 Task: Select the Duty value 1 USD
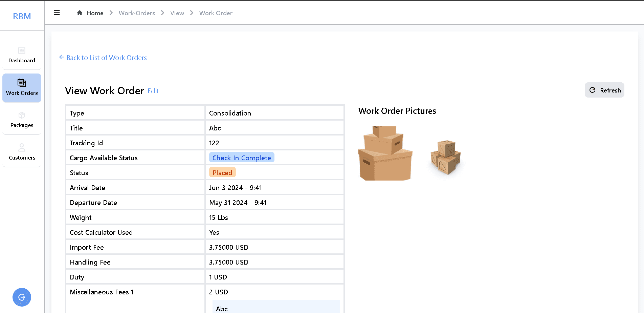point(218,277)
